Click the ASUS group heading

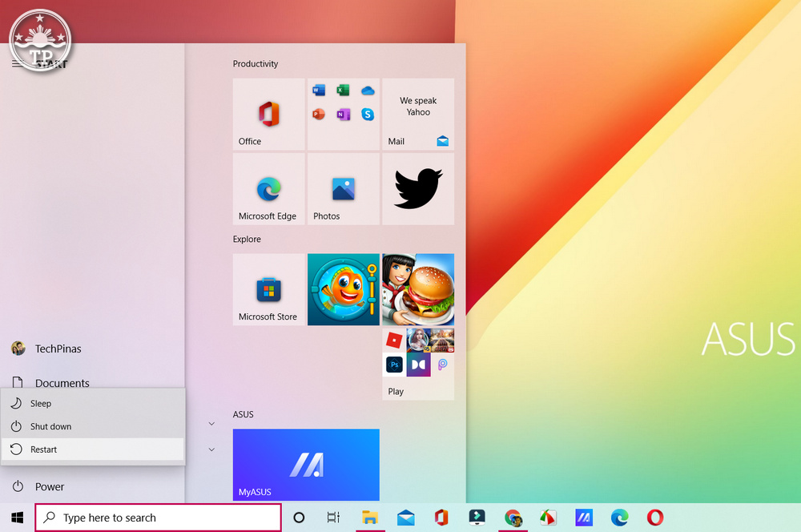click(x=244, y=414)
